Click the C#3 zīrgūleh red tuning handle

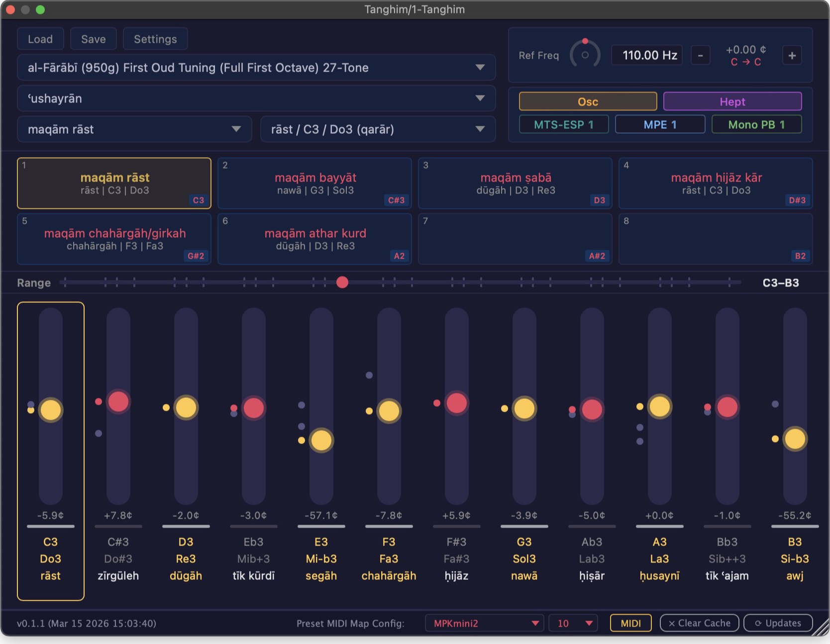tap(118, 401)
